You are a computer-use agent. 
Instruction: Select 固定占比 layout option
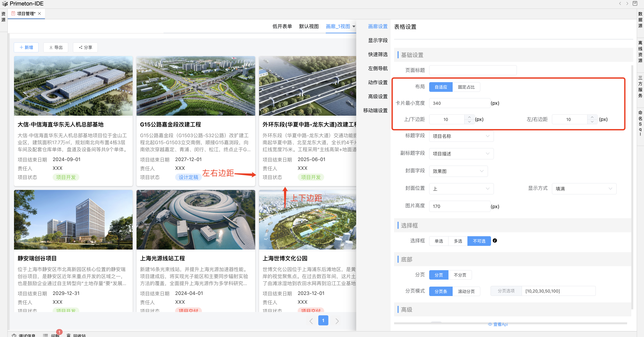click(466, 87)
